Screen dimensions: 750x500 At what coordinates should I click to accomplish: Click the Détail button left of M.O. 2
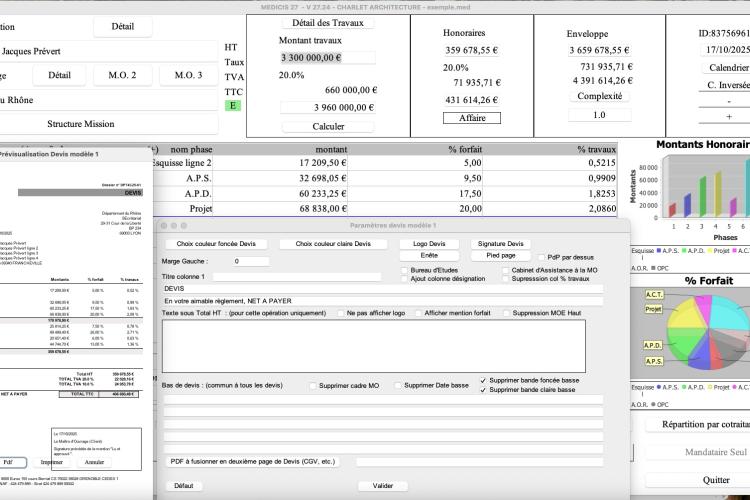point(59,75)
